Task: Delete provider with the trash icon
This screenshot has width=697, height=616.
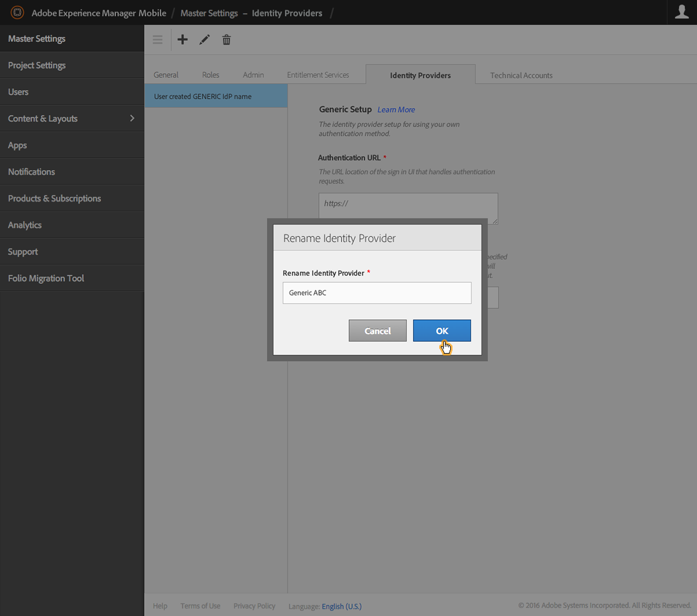Action: [x=227, y=39]
